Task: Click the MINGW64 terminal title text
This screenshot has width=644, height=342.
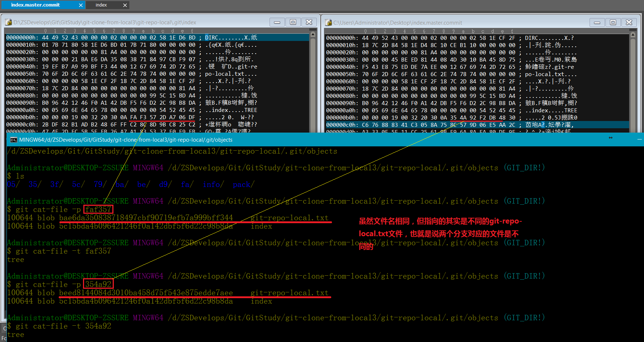Action: pos(126,140)
